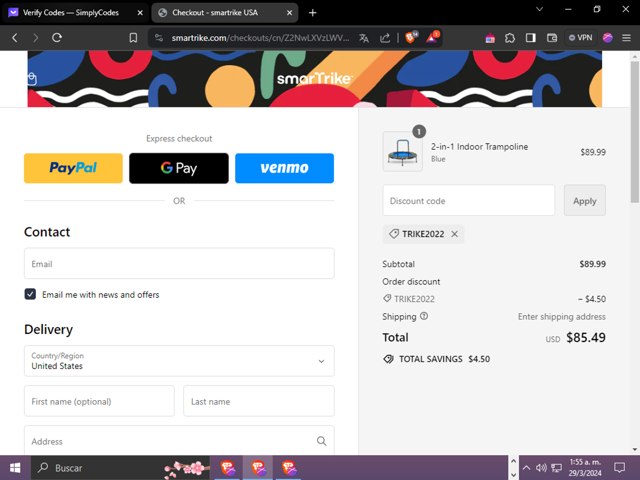Click the trampoline product thumbnail
The image size is (640, 480).
click(402, 151)
